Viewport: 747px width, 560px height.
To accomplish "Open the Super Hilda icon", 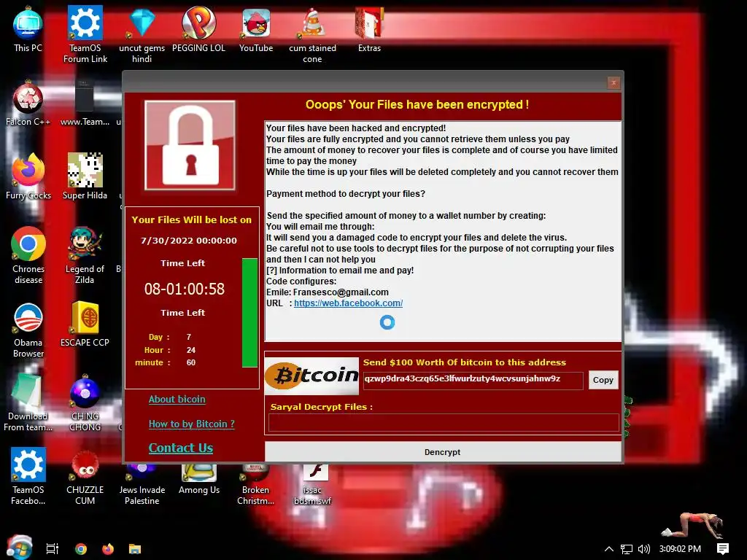I will point(85,176).
